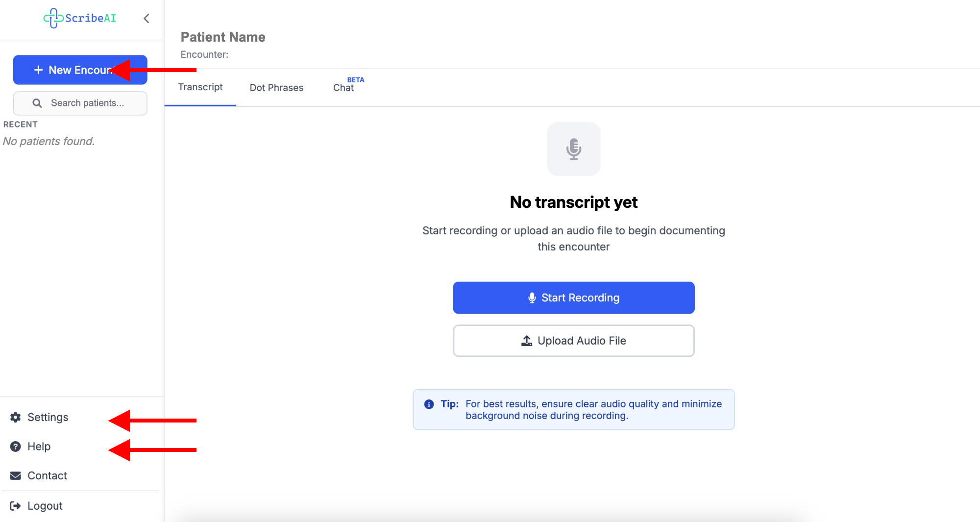Image resolution: width=980 pixels, height=522 pixels.
Task: Click the upload icon beside Upload Audio File
Action: click(x=527, y=341)
